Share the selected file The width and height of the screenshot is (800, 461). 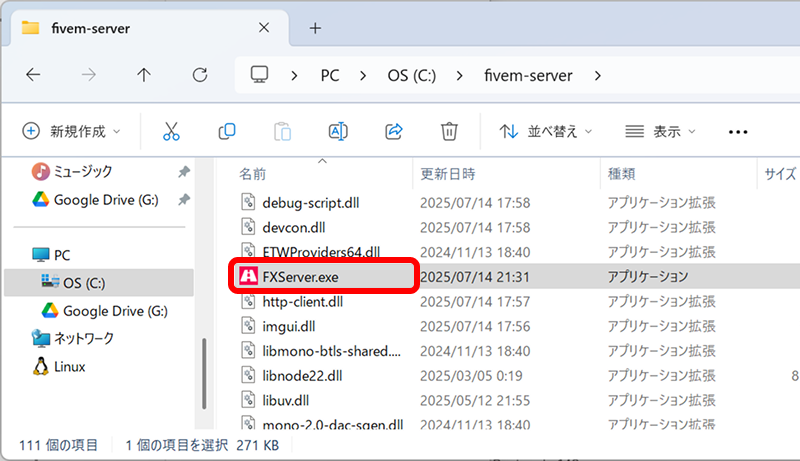click(393, 132)
